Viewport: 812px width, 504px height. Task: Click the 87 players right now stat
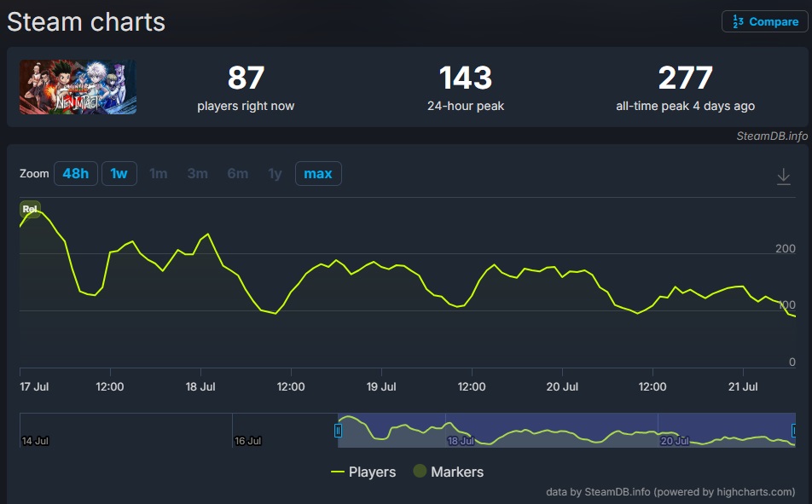click(246, 88)
